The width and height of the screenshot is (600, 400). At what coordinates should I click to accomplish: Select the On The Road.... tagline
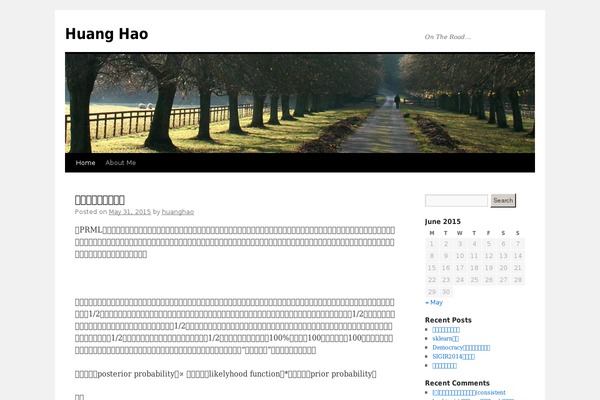pyautogui.click(x=448, y=37)
